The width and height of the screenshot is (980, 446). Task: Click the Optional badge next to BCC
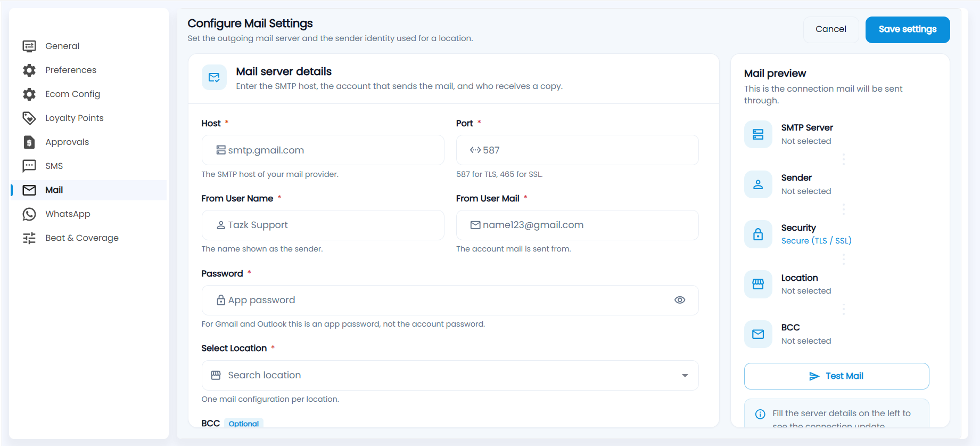click(244, 424)
